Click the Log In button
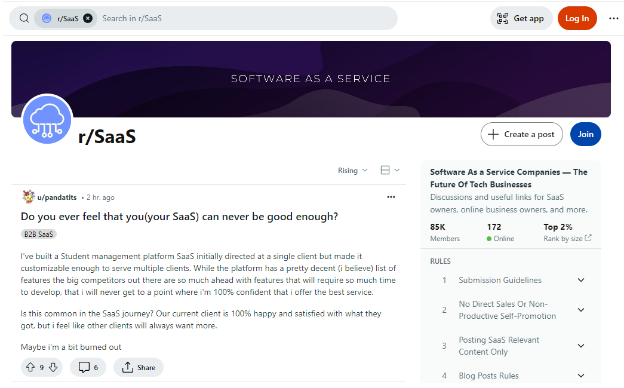Screen dimensions: 624x388 [577, 18]
